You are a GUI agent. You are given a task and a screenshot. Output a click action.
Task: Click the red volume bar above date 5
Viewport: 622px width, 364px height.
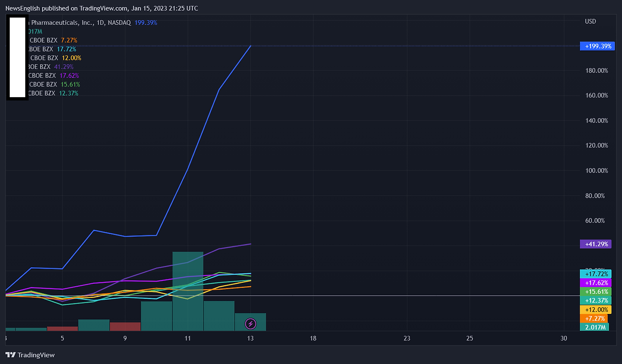click(x=62, y=329)
